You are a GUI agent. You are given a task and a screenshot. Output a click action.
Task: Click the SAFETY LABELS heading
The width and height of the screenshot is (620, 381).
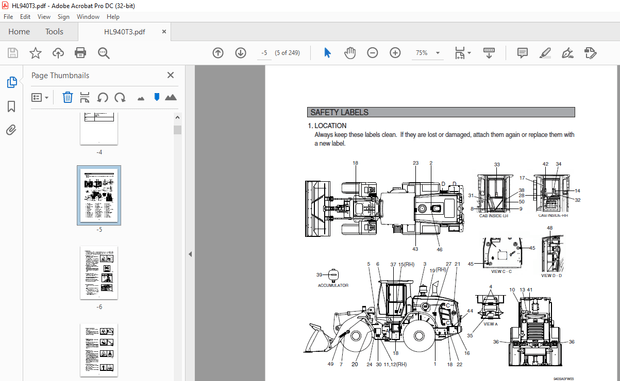(339, 112)
